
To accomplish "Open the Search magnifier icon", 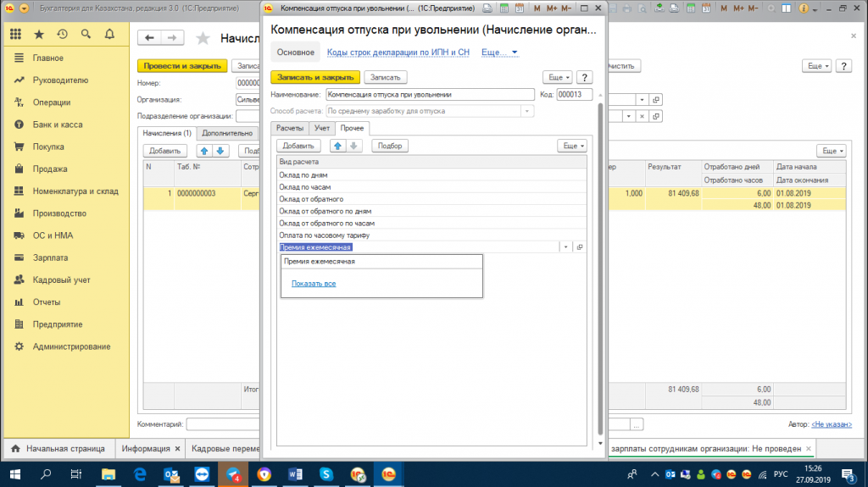I will (86, 35).
